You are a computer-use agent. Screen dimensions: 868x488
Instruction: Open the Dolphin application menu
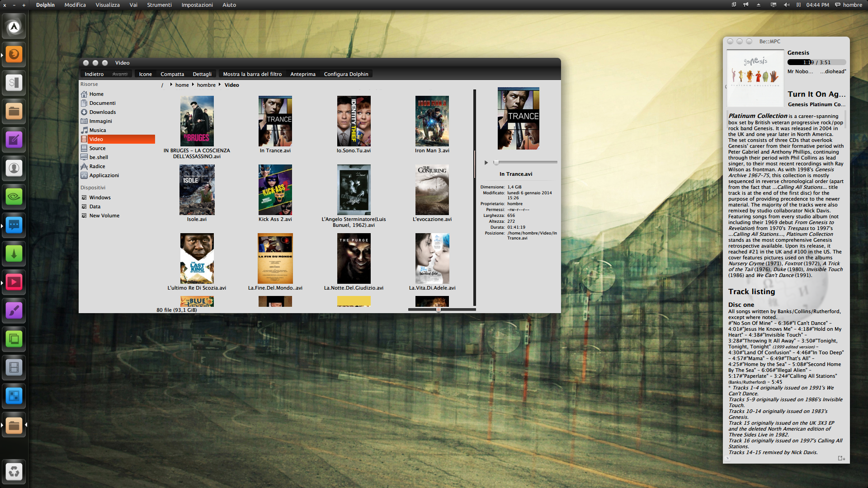click(45, 5)
